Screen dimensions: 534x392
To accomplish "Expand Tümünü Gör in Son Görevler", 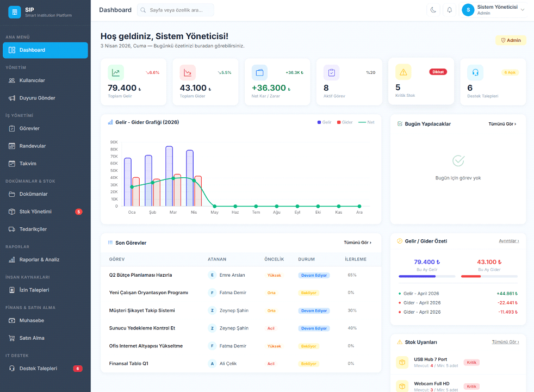I will click(x=357, y=242).
